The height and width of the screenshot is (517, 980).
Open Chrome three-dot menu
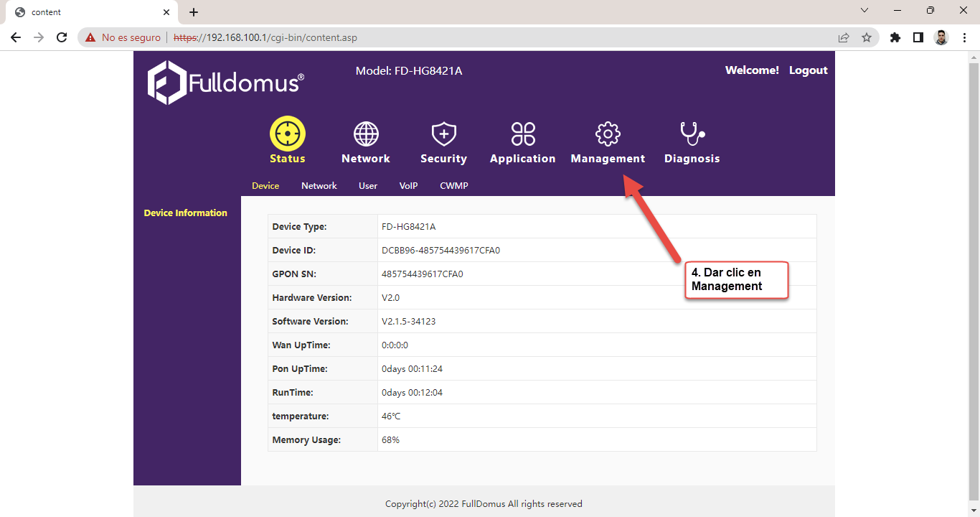click(x=965, y=37)
